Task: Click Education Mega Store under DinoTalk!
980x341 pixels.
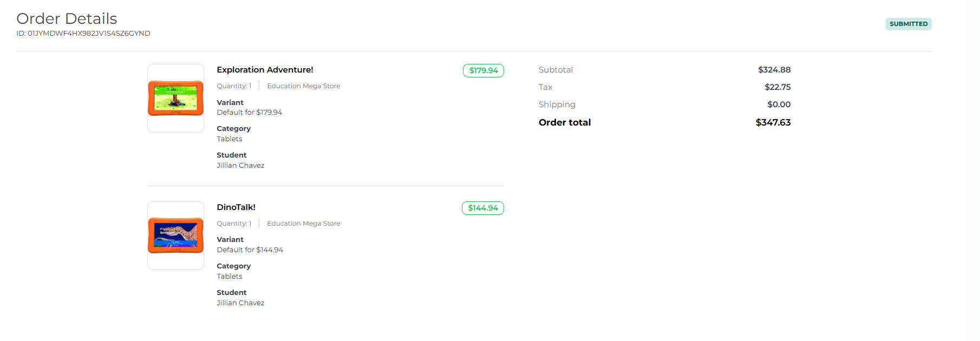Action: (x=303, y=224)
